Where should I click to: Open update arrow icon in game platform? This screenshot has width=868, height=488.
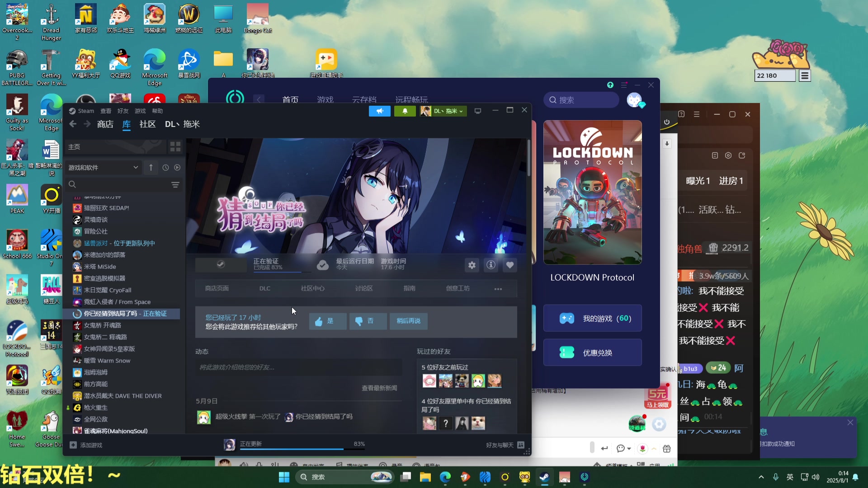coord(610,85)
